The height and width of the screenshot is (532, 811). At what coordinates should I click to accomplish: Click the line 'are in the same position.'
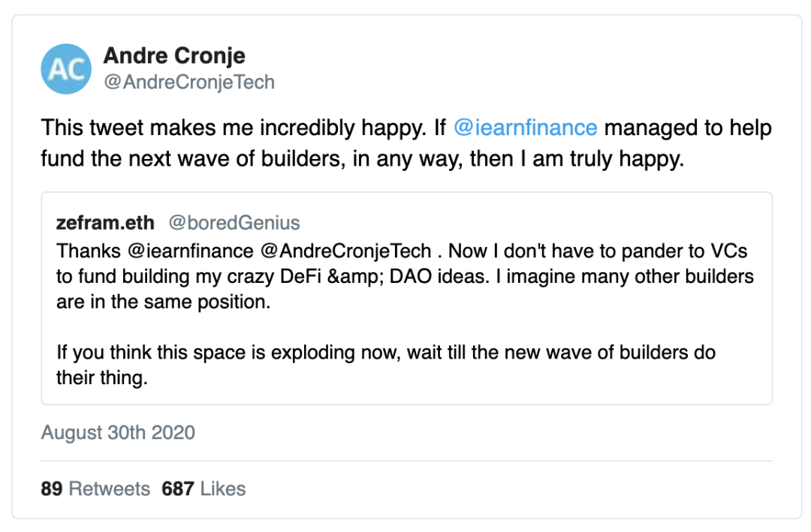(164, 302)
